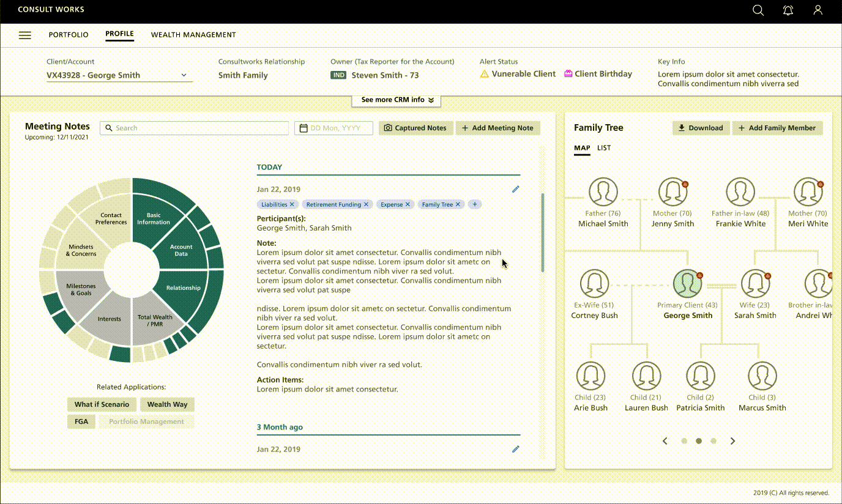Edit the 3 Month ago note pencil

pos(516,450)
